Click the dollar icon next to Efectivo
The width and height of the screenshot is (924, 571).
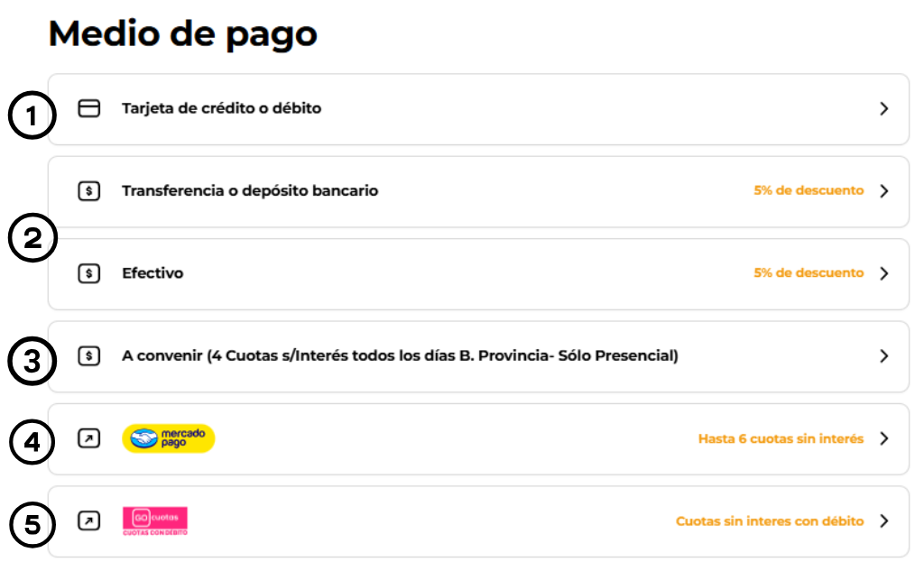tap(89, 273)
